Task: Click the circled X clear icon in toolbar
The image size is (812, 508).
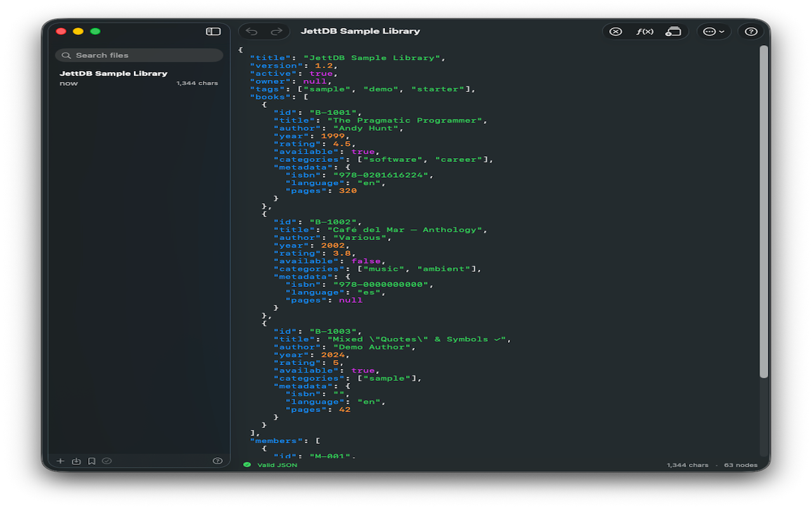Action: 615,31
